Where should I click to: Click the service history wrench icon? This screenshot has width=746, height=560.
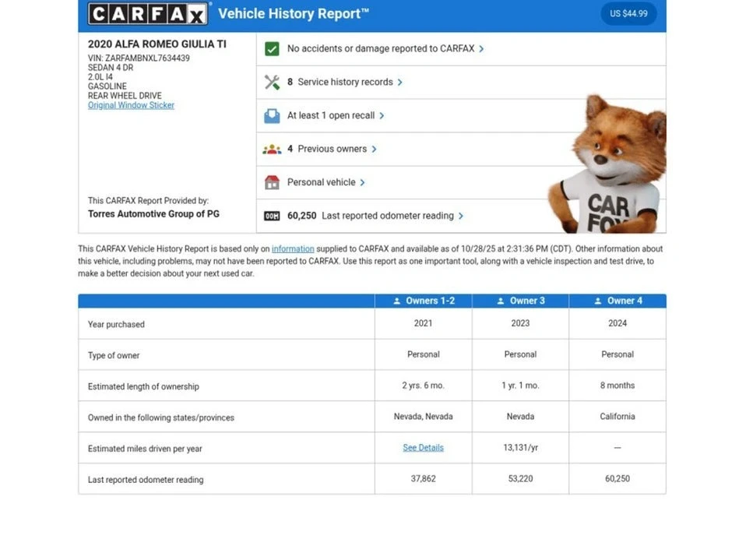click(x=272, y=82)
